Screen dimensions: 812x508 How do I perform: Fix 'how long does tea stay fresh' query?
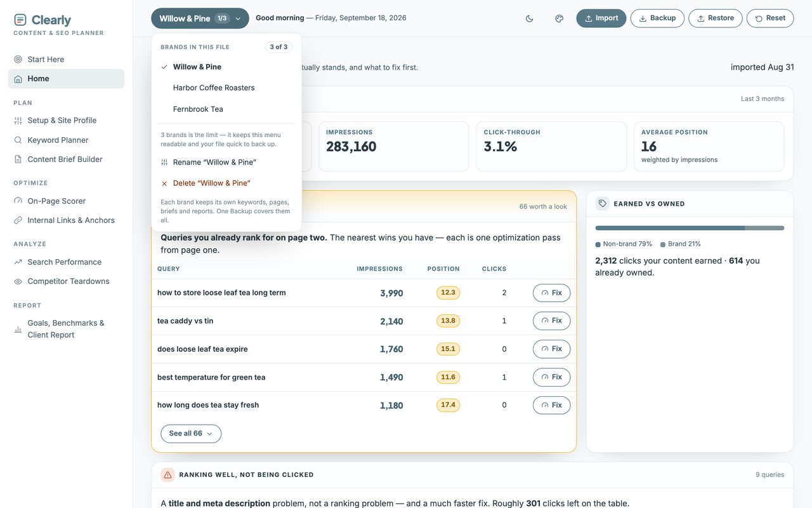[552, 405]
